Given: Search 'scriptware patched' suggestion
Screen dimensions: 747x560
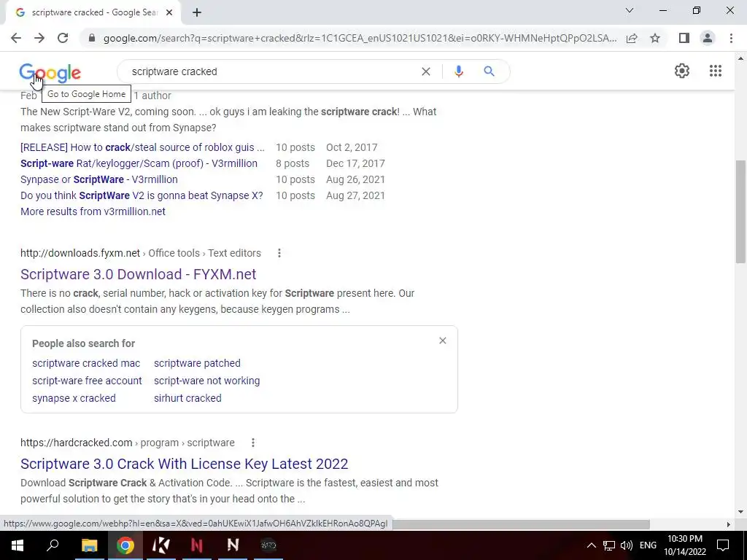Looking at the screenshot, I should click(197, 363).
